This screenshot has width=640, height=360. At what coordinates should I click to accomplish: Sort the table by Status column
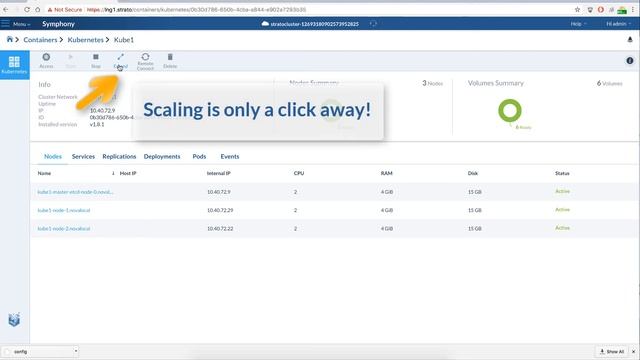coord(562,173)
